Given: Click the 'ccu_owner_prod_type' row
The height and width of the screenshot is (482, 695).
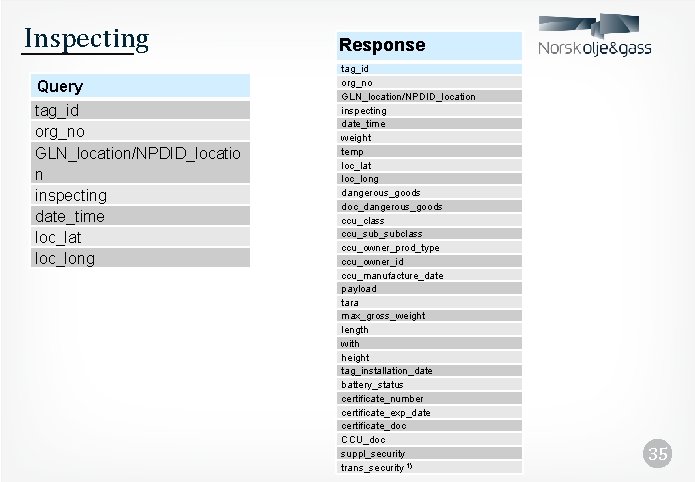Looking at the screenshot, I should click(429, 247).
